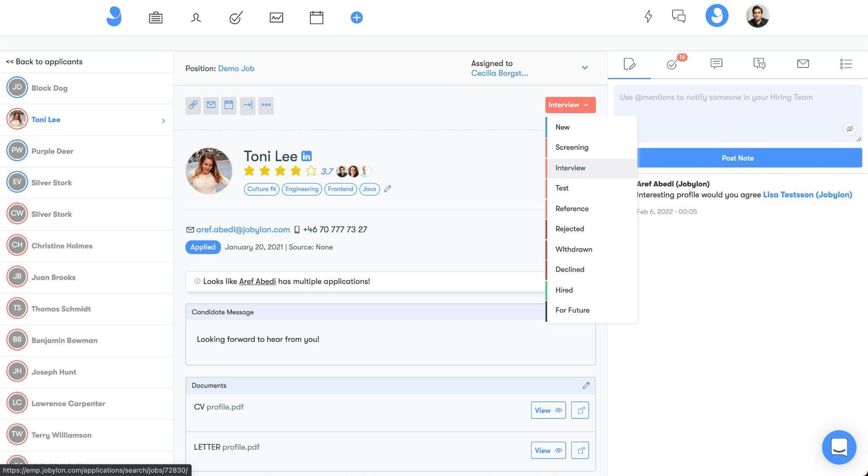Open the Intercom chat bubble
Image resolution: width=868 pixels, height=476 pixels.
tap(839, 447)
